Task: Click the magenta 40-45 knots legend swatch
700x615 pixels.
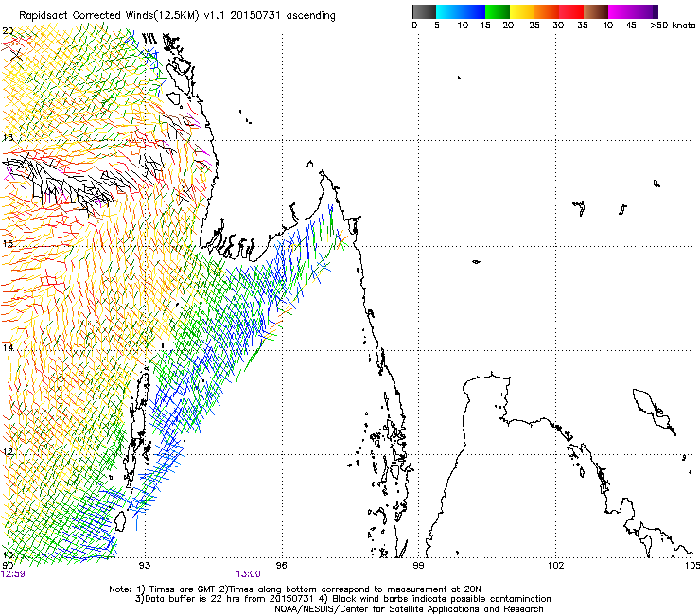Action: pos(621,11)
